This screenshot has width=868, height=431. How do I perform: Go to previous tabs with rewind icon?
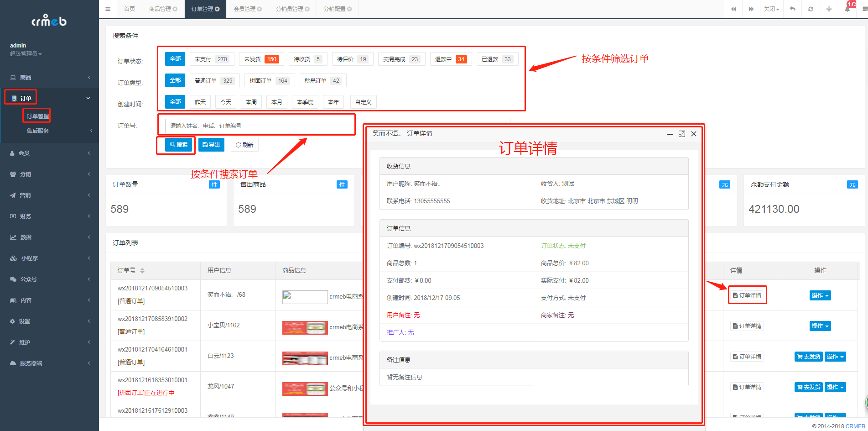click(x=733, y=9)
